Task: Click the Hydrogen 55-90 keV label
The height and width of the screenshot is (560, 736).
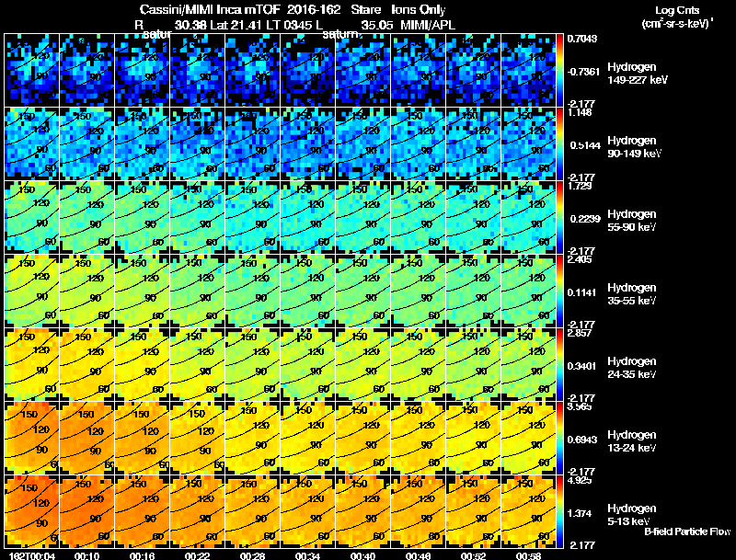Action: coord(632,221)
